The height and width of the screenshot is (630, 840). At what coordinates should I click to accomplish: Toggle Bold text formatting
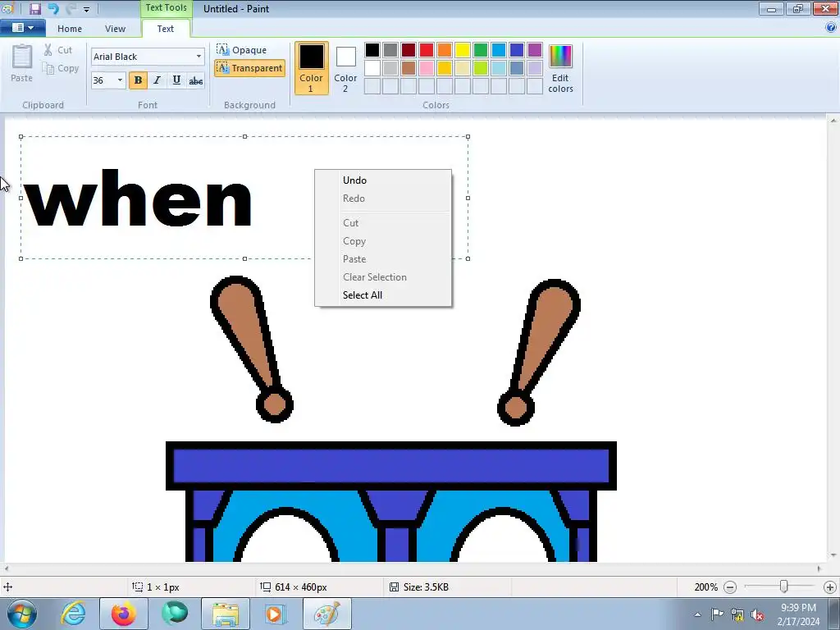point(138,80)
